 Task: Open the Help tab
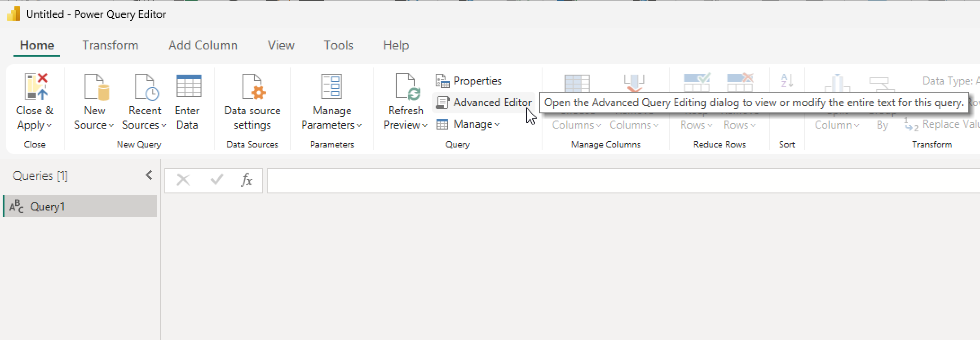[x=396, y=45]
